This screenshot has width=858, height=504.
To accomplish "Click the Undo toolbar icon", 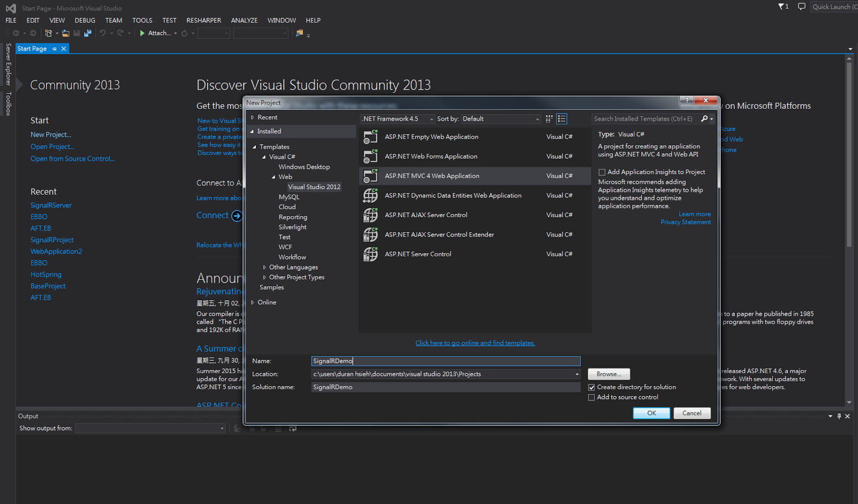I will coord(102,33).
